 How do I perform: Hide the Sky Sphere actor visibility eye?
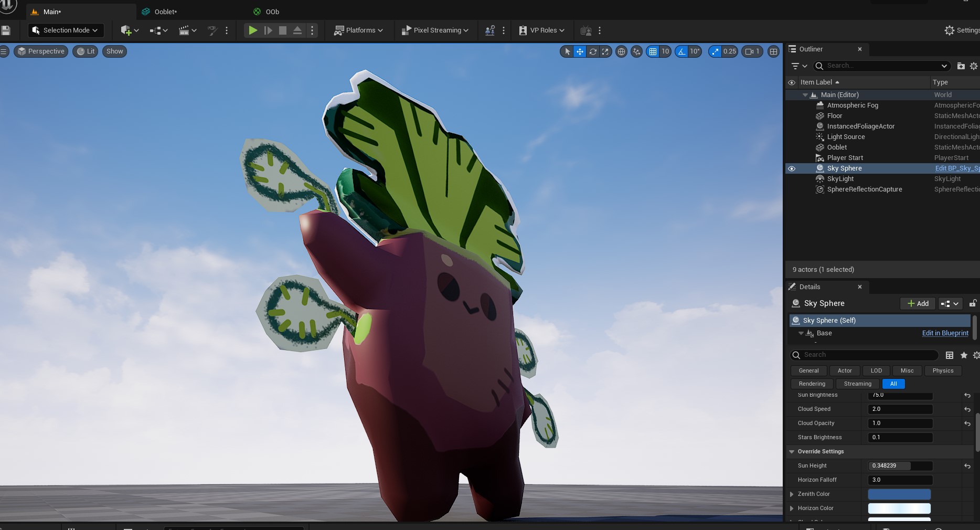[x=792, y=168]
